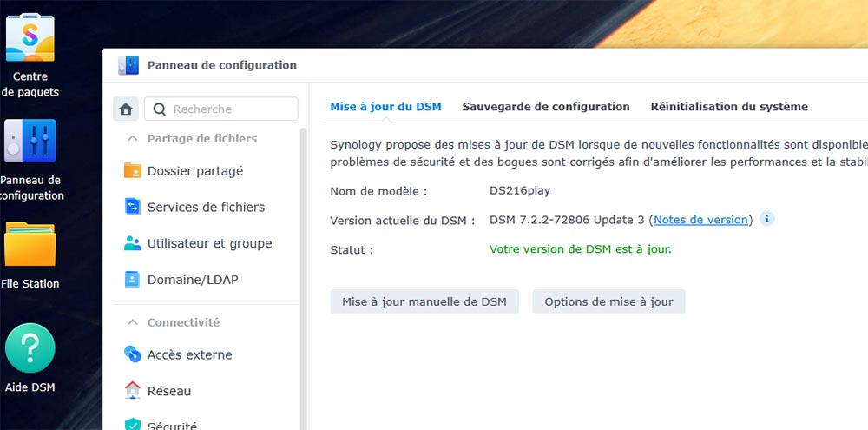
Task: Click the Version actuelle du DSM label
Action: [403, 220]
